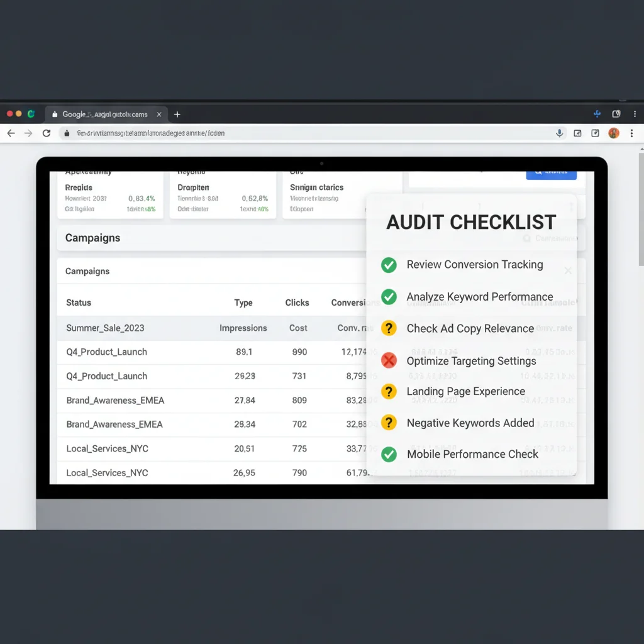Click the blue extension icon in the tab strip

tap(597, 114)
